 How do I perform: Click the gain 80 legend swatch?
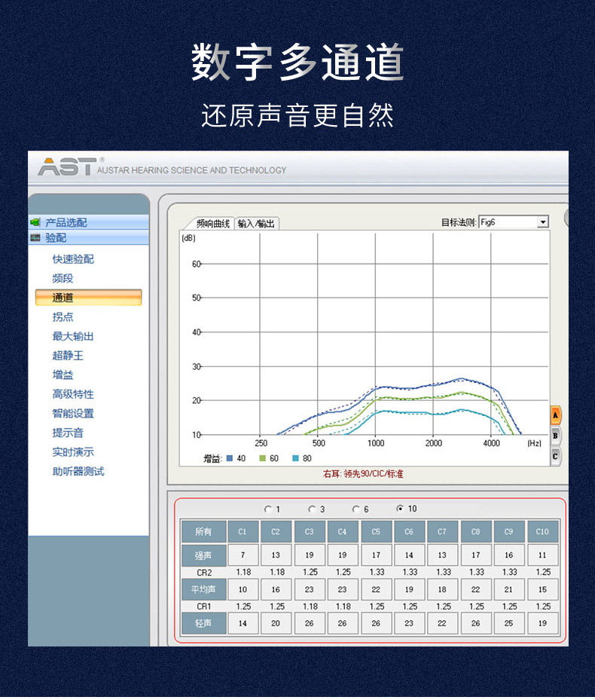[x=295, y=458]
